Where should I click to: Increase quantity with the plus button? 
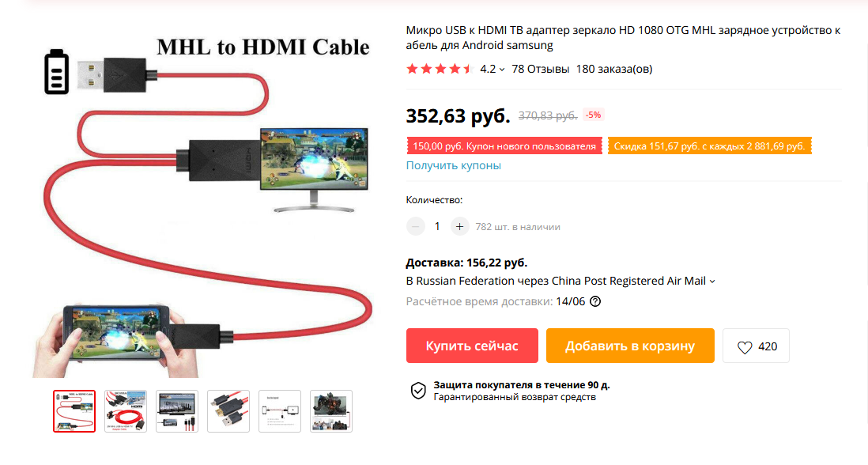click(459, 226)
